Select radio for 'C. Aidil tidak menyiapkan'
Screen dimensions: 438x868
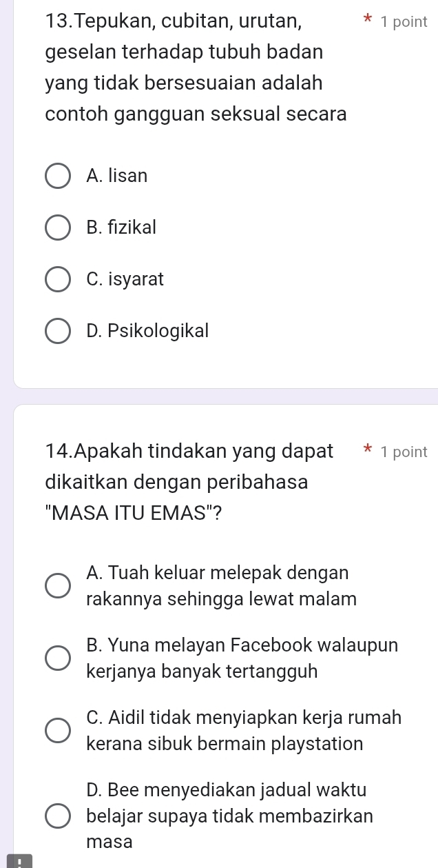[x=58, y=731]
